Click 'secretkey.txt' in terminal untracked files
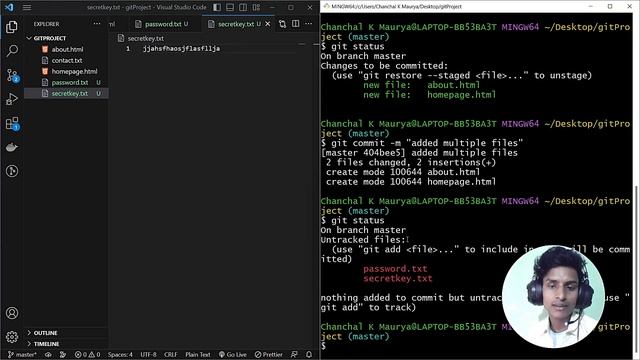The width and height of the screenshot is (640, 360). [398, 279]
